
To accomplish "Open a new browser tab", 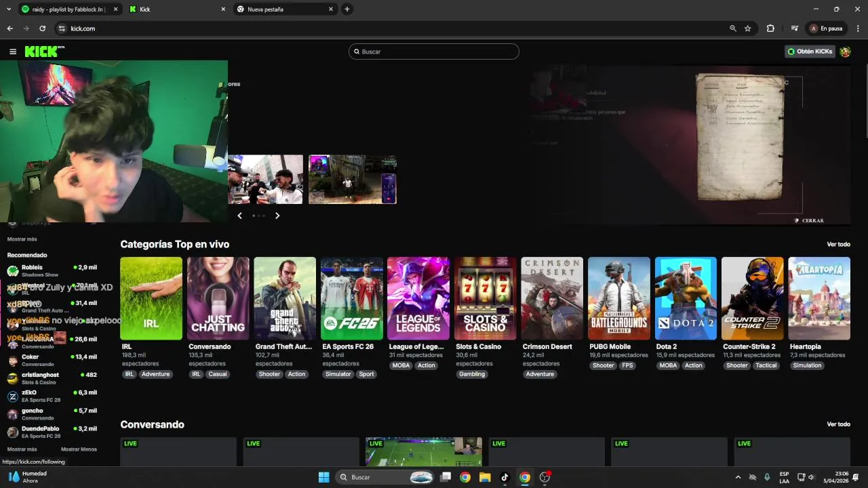I will coord(347,9).
